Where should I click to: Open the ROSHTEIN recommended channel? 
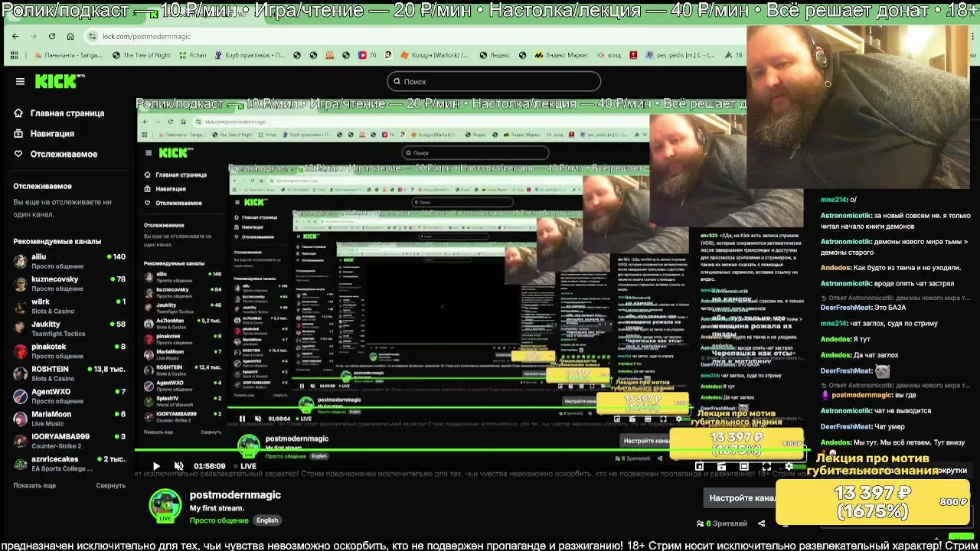click(x=69, y=373)
